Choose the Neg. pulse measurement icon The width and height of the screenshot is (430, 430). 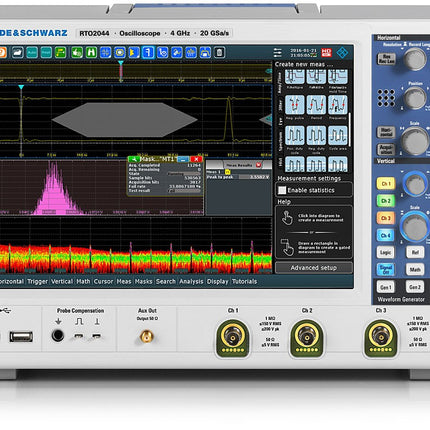pyautogui.click(x=295, y=105)
